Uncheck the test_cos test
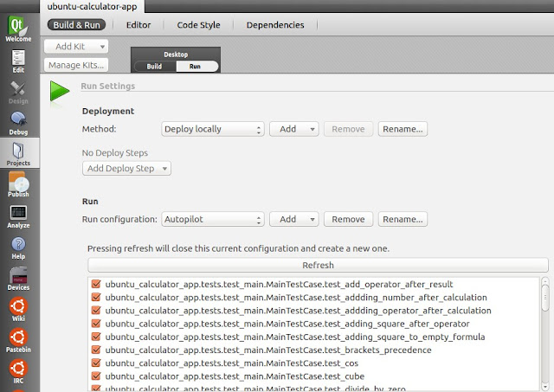554x392 pixels. tap(96, 363)
